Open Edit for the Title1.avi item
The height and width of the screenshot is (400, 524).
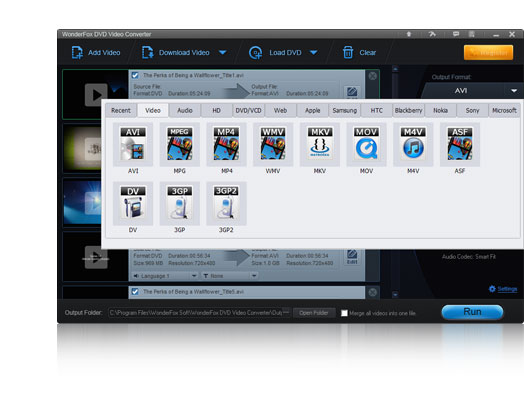click(352, 92)
